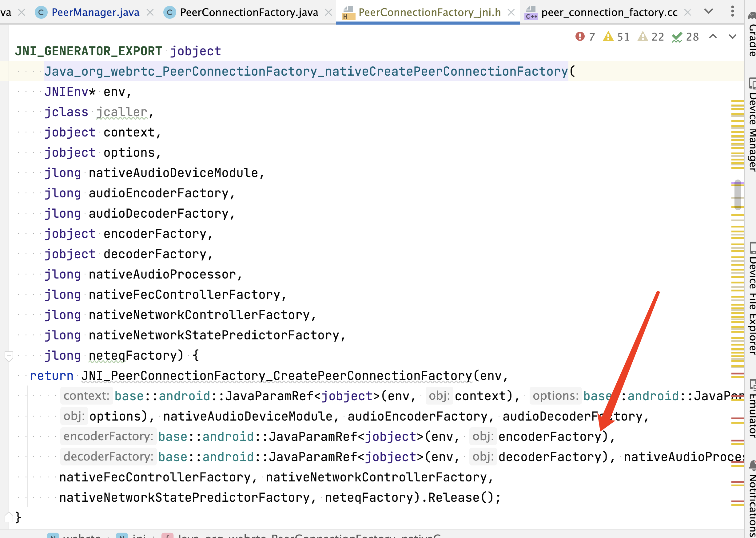Show hidden tabs dropdown chevron
Image resolution: width=756 pixels, height=538 pixels.
point(709,12)
